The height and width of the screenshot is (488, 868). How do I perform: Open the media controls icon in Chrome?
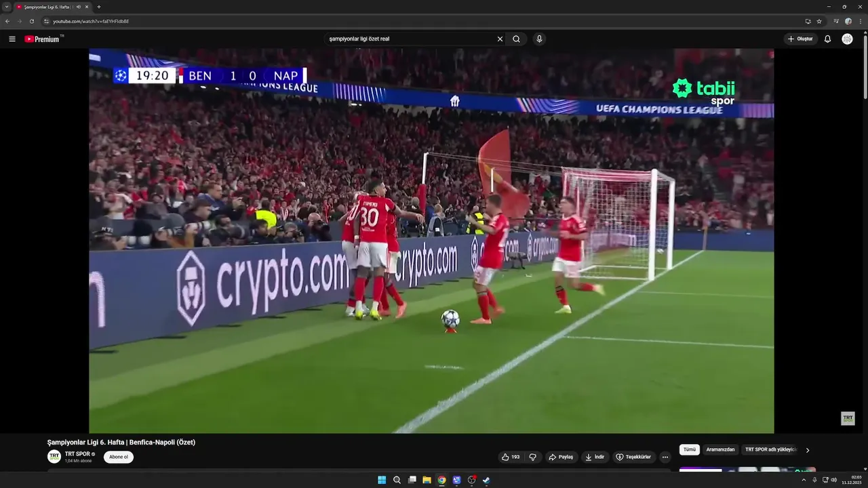(836, 21)
